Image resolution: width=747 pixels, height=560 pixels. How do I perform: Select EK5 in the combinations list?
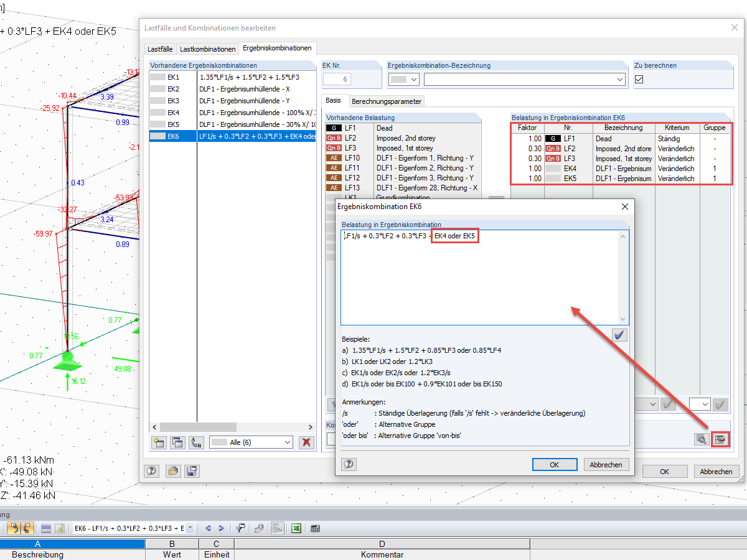coord(232,124)
